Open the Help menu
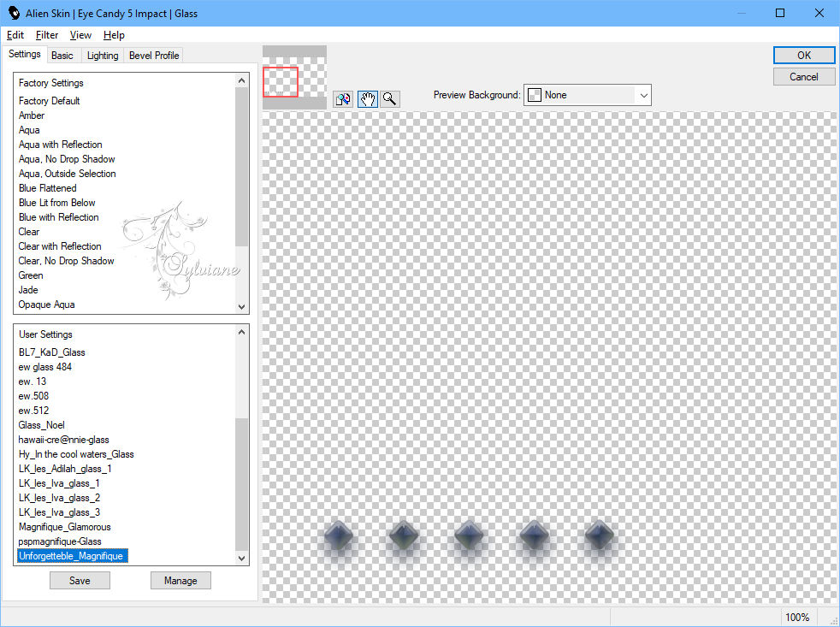 (x=114, y=35)
